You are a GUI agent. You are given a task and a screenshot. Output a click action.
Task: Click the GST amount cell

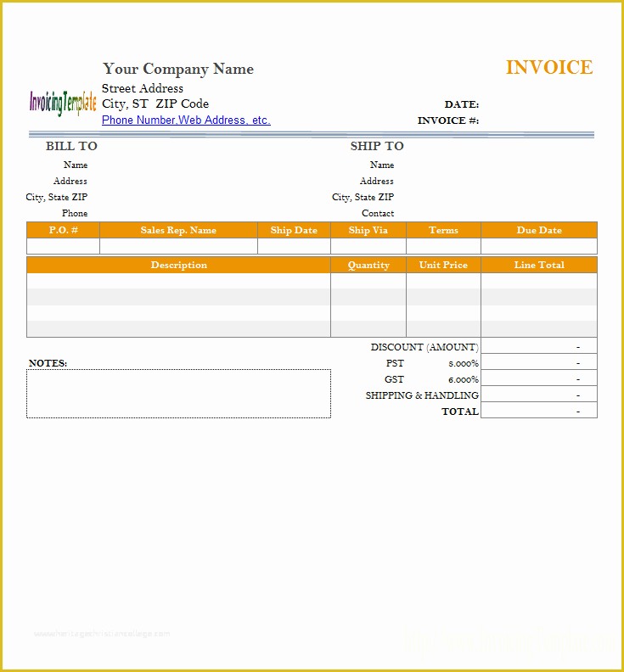click(x=539, y=378)
